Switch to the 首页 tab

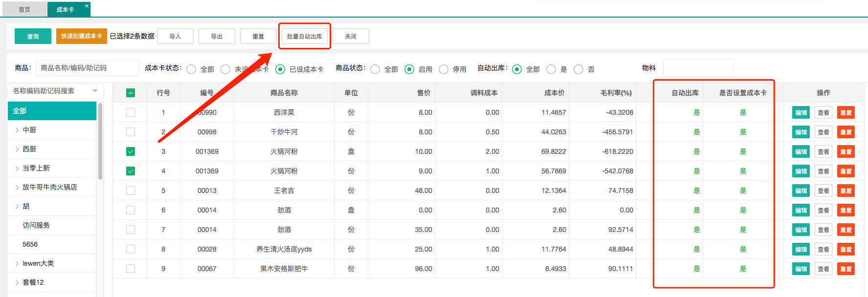click(x=24, y=9)
